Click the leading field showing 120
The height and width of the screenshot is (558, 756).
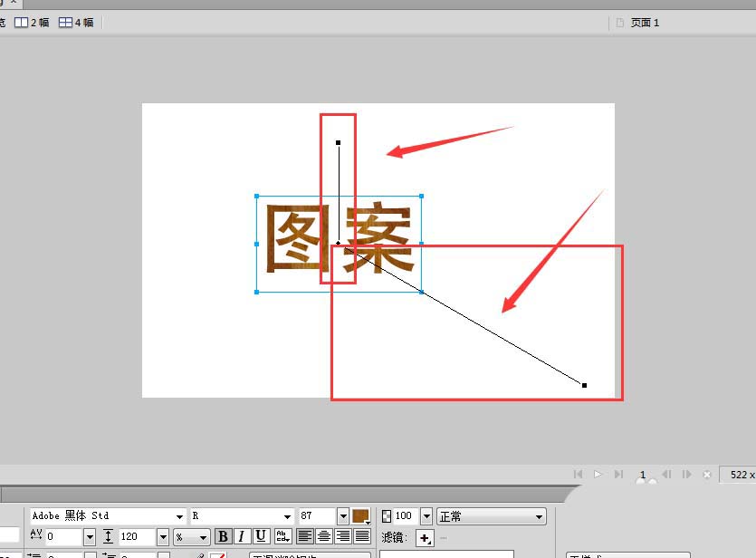pyautogui.click(x=138, y=536)
